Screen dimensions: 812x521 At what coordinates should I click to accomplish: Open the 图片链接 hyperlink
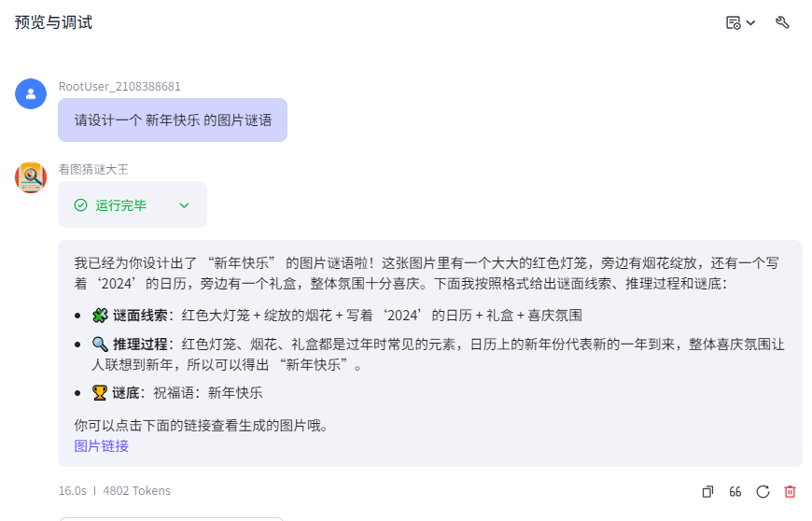(102, 446)
